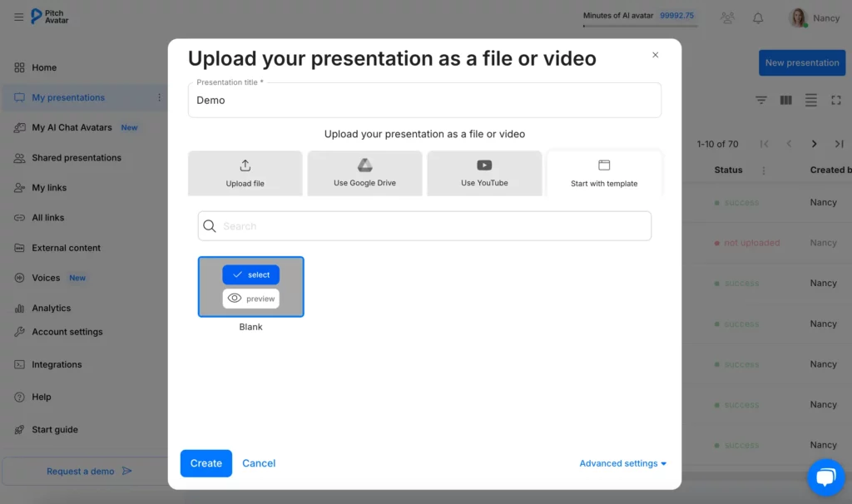Go to next page arrow

[x=815, y=144]
